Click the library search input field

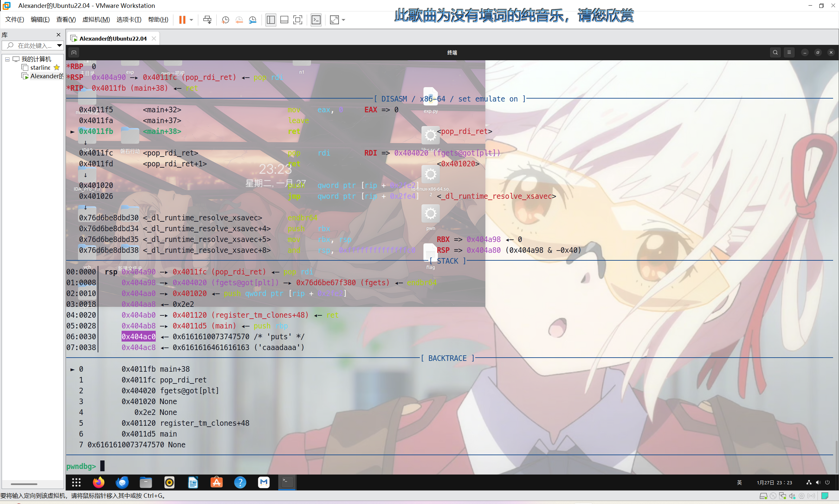(x=34, y=45)
